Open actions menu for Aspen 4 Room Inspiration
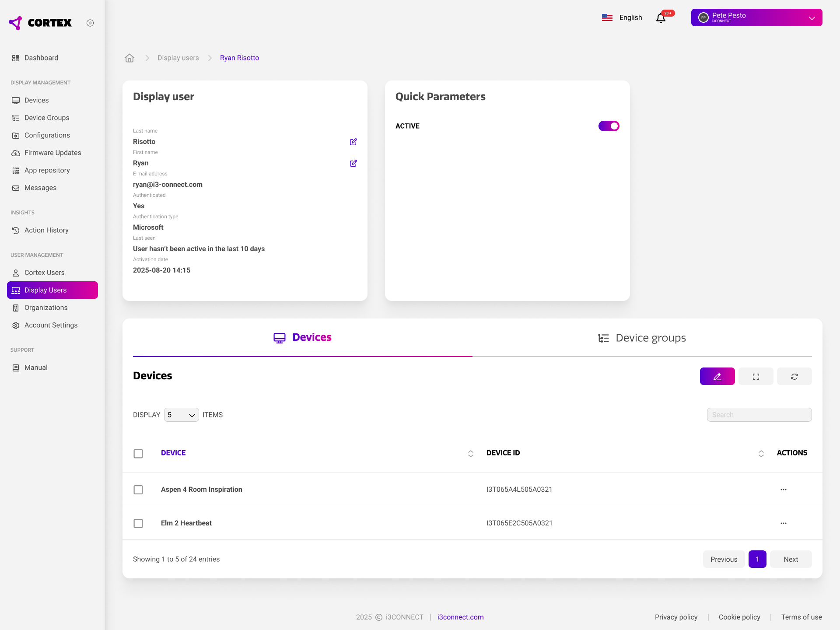This screenshot has width=840, height=630. pos(783,490)
